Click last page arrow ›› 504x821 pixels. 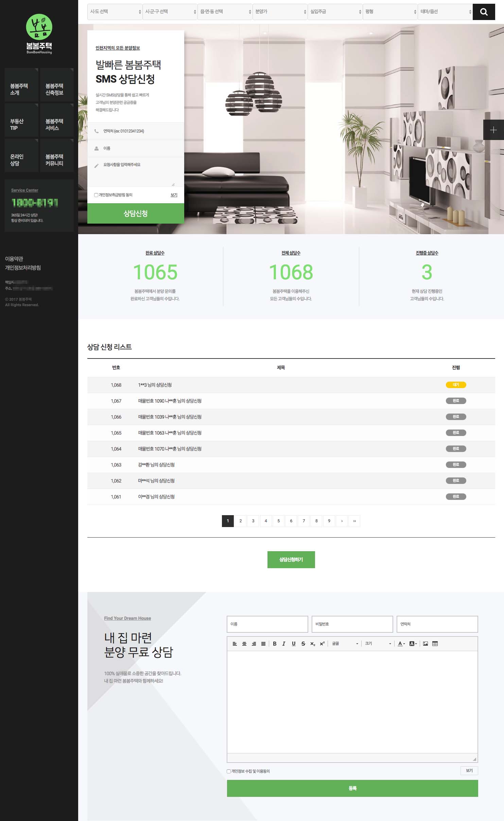pyautogui.click(x=354, y=521)
